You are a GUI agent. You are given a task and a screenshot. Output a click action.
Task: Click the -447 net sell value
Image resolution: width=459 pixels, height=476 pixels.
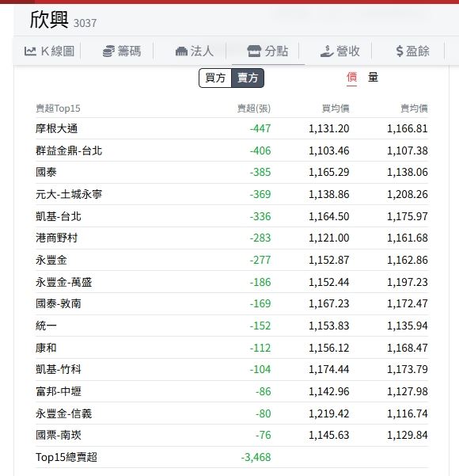260,129
